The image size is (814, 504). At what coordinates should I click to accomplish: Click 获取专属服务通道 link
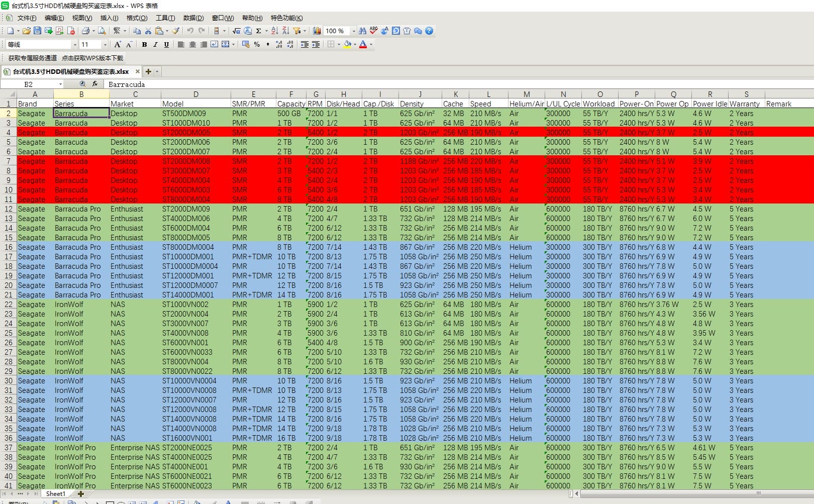pyautogui.click(x=33, y=58)
